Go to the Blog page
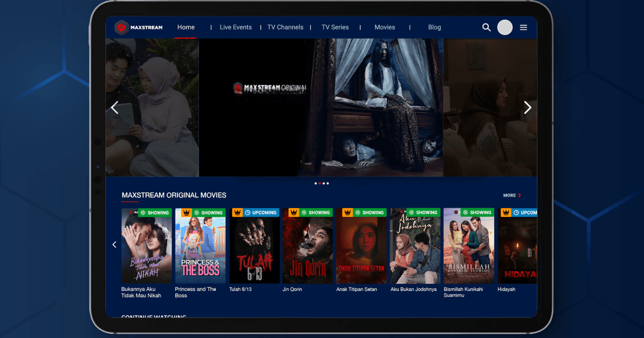This screenshot has height=338, width=644. pyautogui.click(x=434, y=27)
